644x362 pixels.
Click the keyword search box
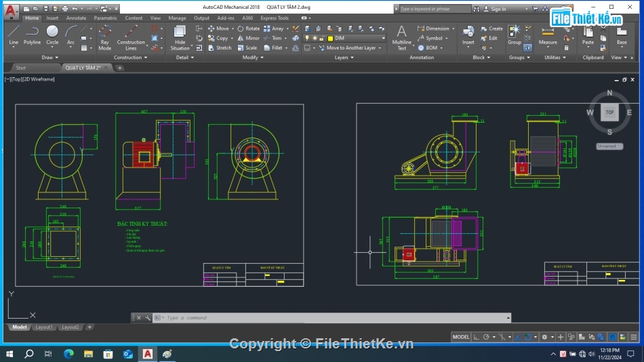(435, 9)
